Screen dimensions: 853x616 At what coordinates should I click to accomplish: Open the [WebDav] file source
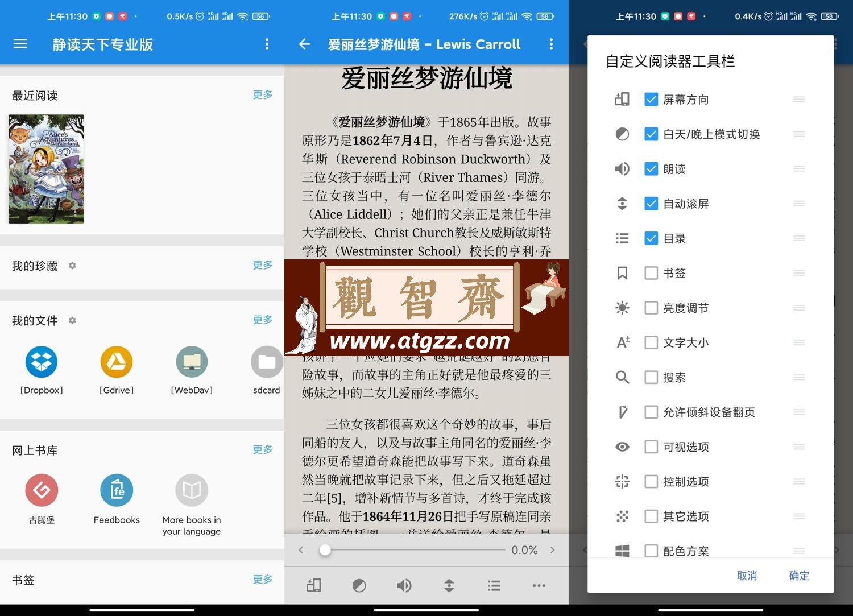192,370
